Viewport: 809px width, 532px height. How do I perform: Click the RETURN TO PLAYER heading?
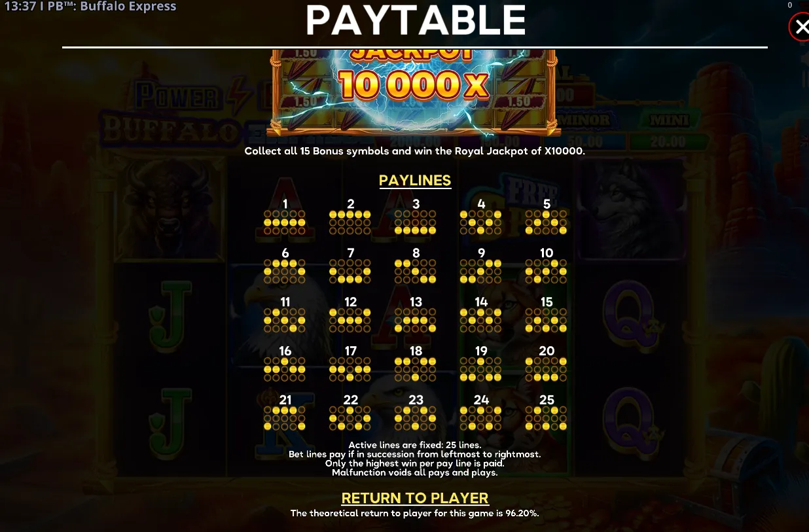click(415, 498)
